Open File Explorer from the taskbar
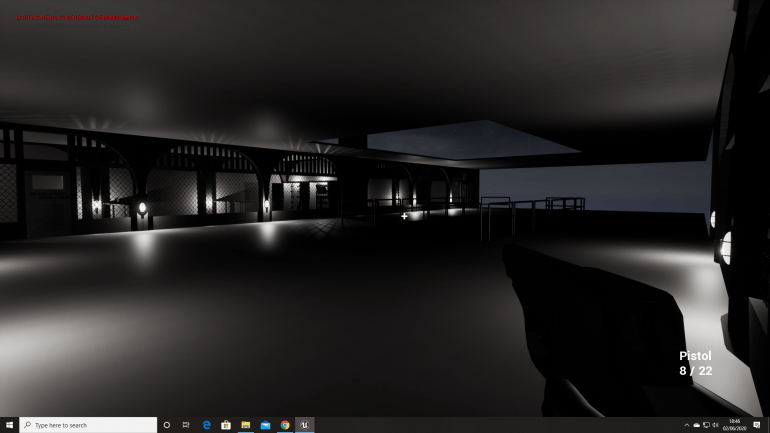 click(246, 425)
